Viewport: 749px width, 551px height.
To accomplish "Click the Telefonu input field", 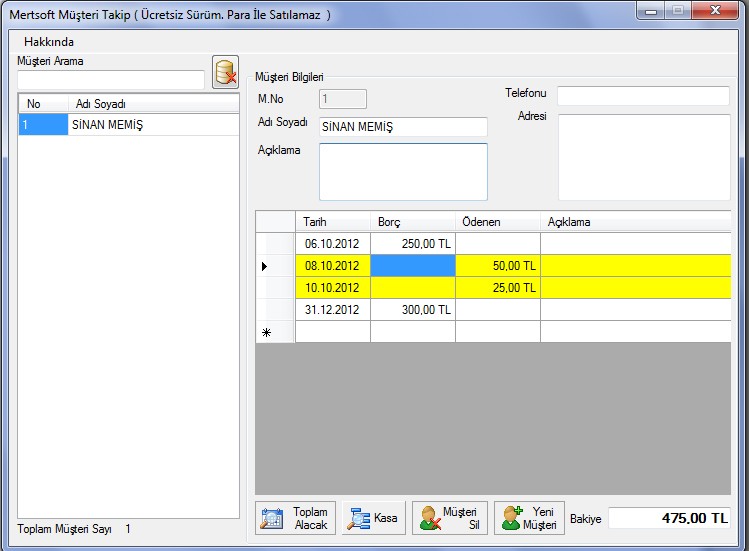I will [643, 96].
